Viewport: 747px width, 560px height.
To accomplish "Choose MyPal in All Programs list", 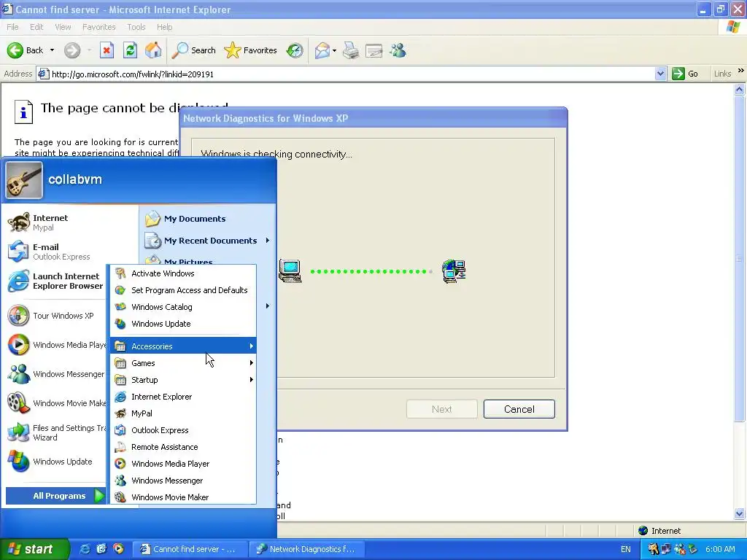I will [x=183, y=413].
